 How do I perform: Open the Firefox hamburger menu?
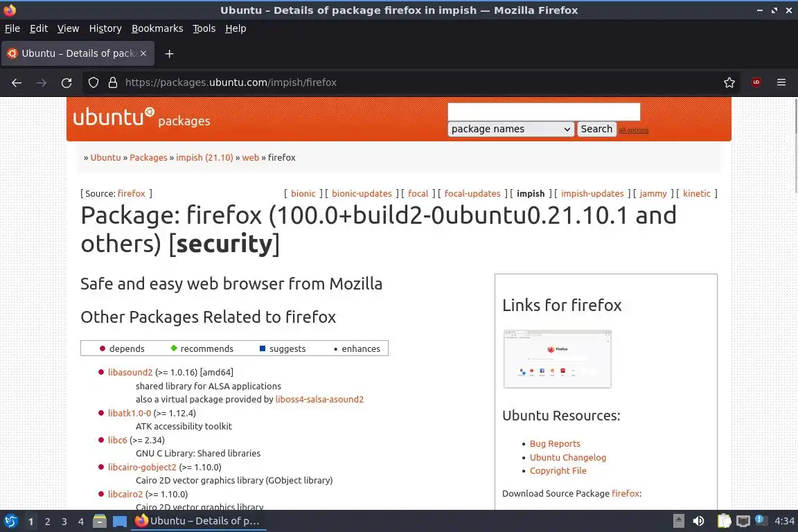pos(781,82)
